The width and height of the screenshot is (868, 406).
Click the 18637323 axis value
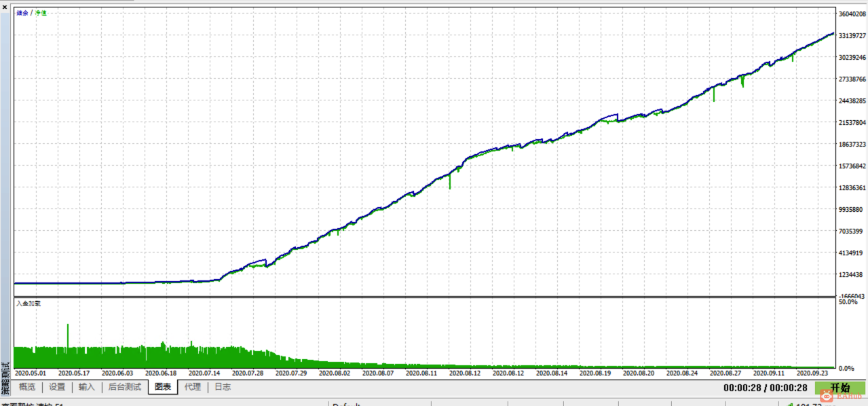[852, 144]
